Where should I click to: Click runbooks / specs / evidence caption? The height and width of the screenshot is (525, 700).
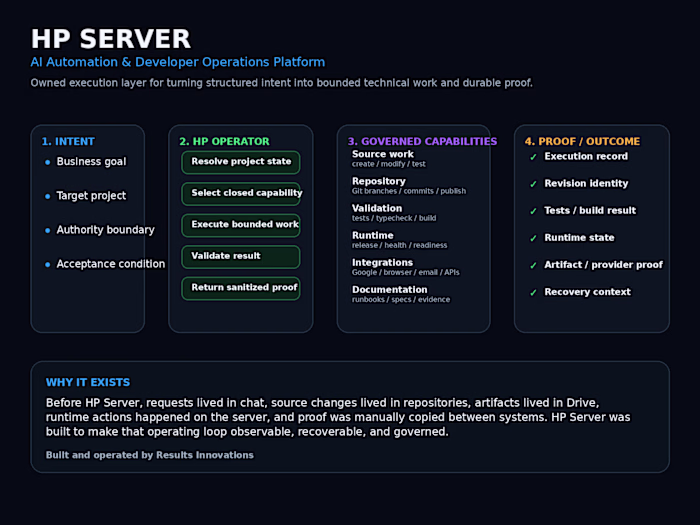(x=401, y=300)
